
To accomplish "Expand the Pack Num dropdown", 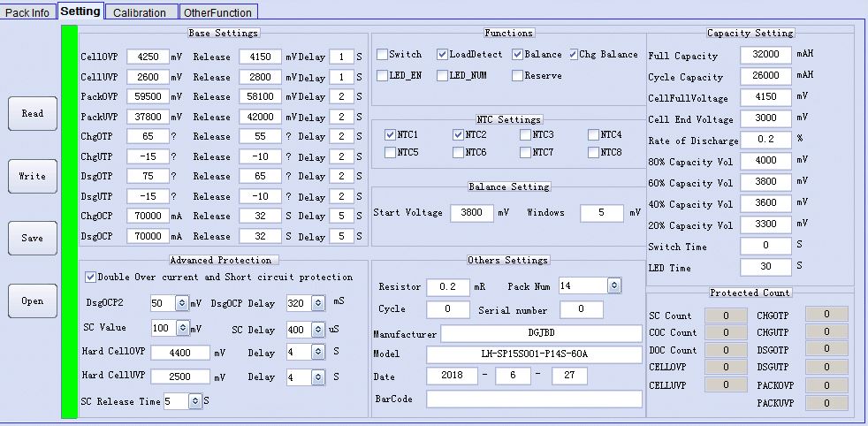I will pyautogui.click(x=614, y=285).
